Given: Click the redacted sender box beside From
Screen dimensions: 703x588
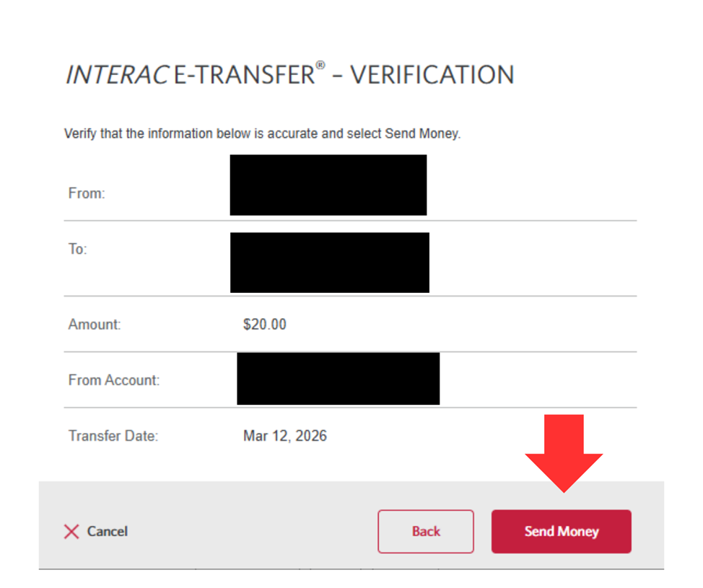Looking at the screenshot, I should click(328, 185).
